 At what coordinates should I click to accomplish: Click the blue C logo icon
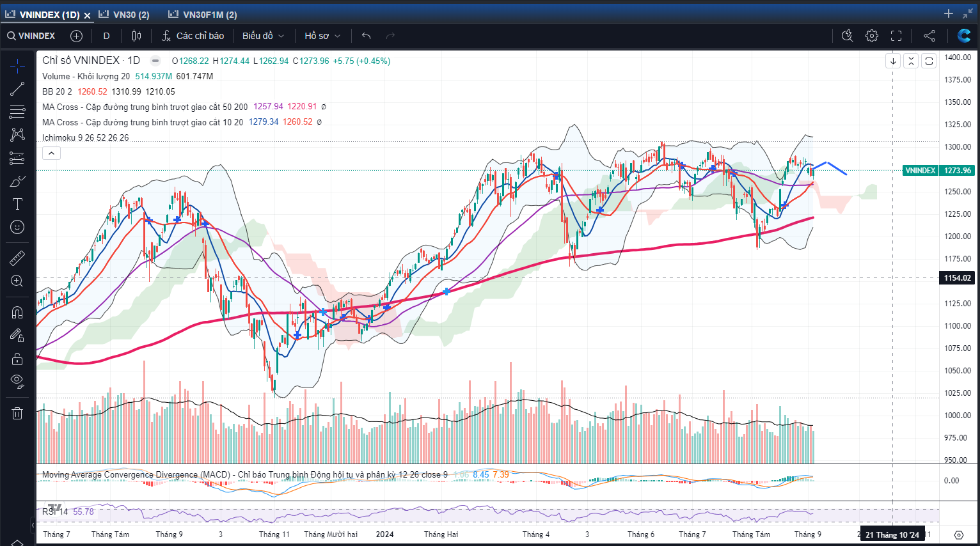[964, 36]
